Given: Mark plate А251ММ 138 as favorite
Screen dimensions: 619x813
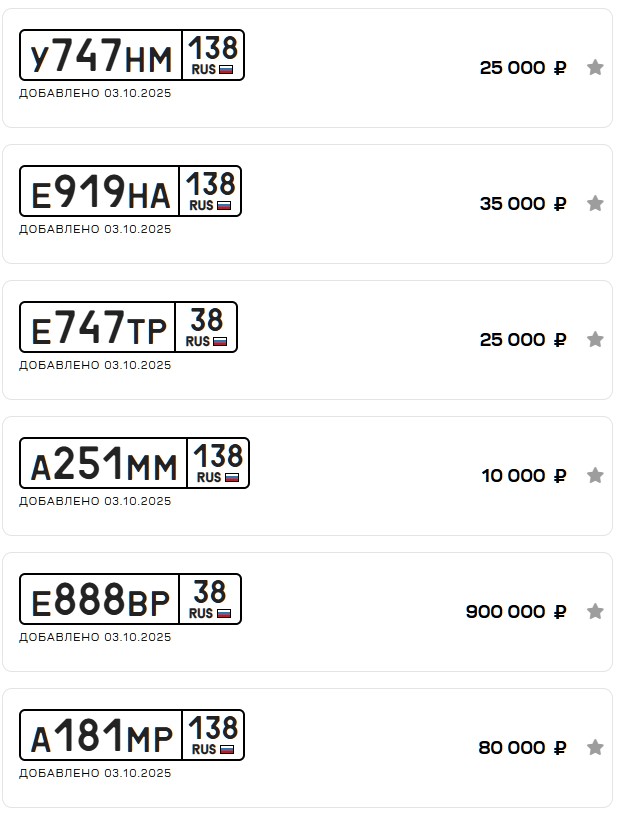Looking at the screenshot, I should [x=595, y=476].
